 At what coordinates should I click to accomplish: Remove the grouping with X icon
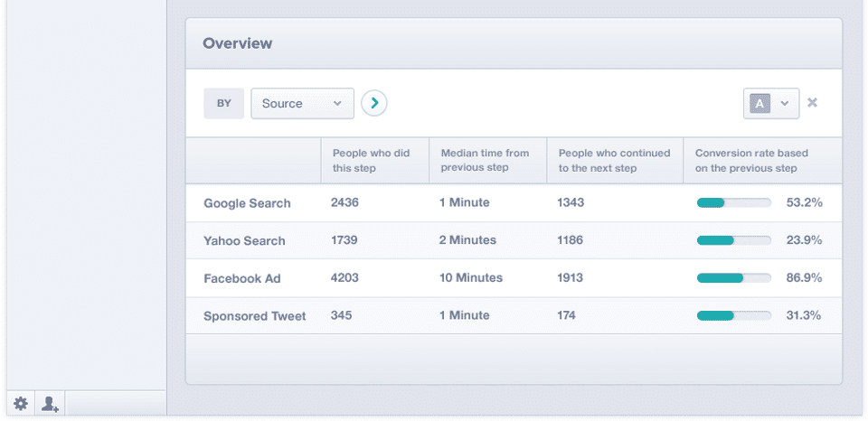[x=813, y=103]
